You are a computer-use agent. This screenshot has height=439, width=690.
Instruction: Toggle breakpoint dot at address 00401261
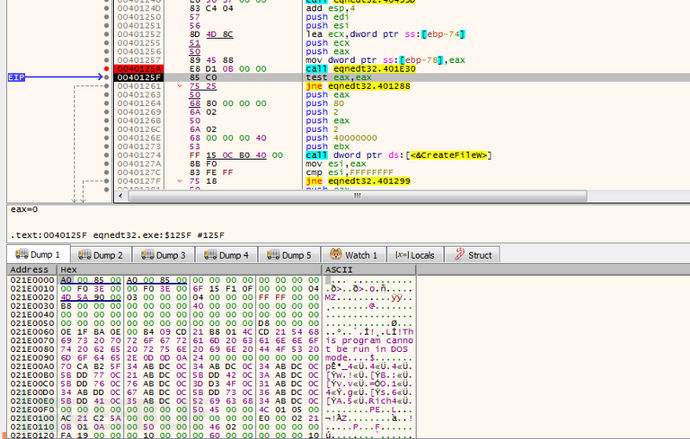pyautogui.click(x=106, y=86)
